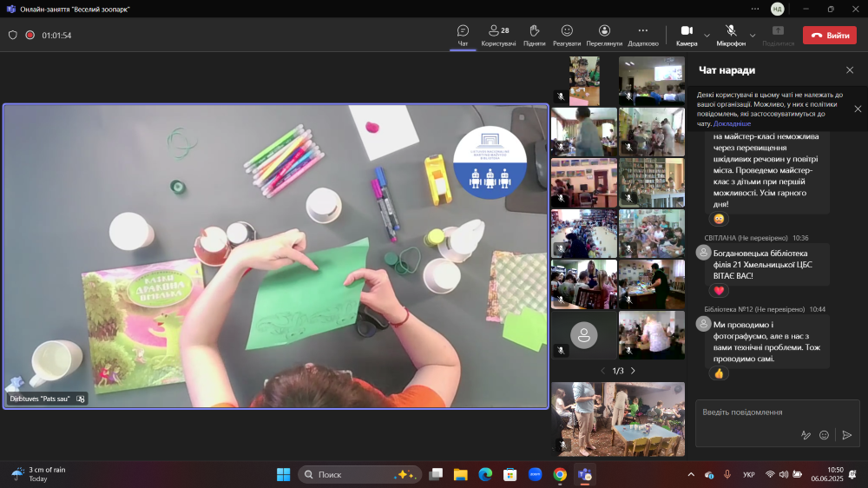This screenshot has width=868, height=488.
Task: Open the Додатково more actions menu
Action: pos(642,36)
